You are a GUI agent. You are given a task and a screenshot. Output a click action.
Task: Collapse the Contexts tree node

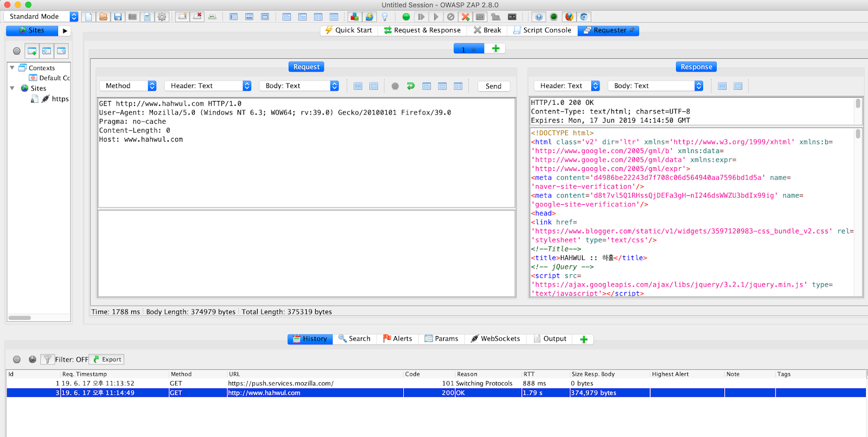coord(12,68)
